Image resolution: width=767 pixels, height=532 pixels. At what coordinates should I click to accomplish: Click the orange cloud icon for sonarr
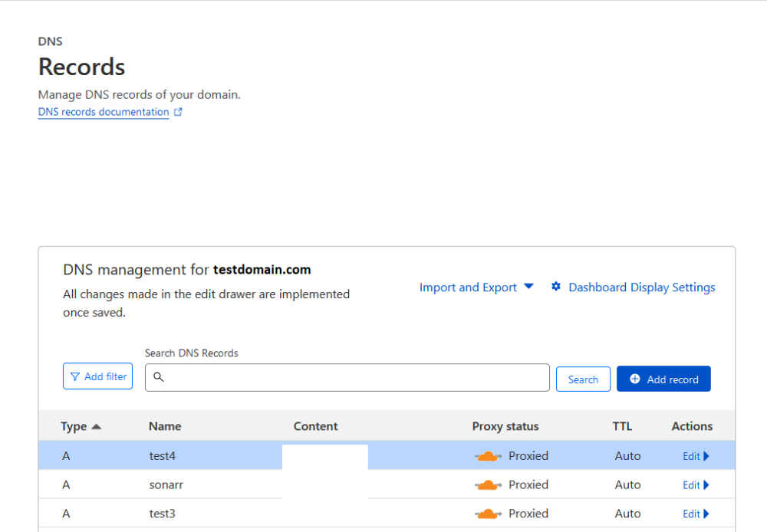pyautogui.click(x=488, y=485)
